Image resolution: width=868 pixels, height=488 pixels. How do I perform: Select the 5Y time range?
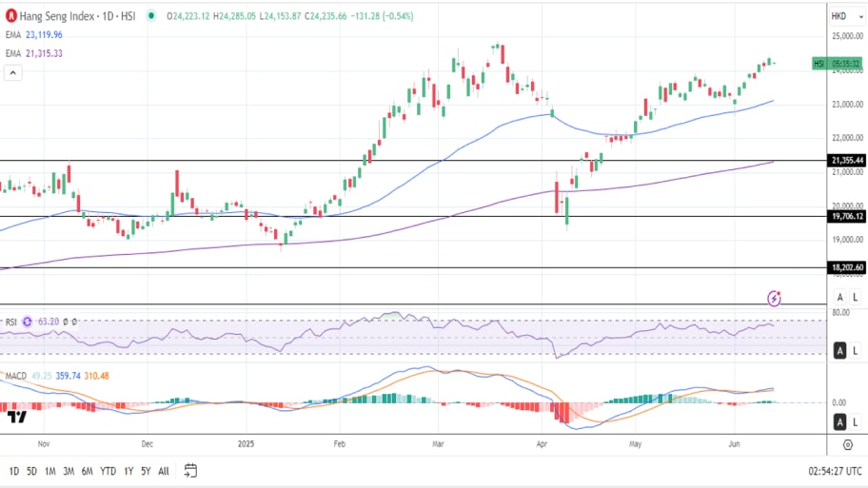(146, 471)
